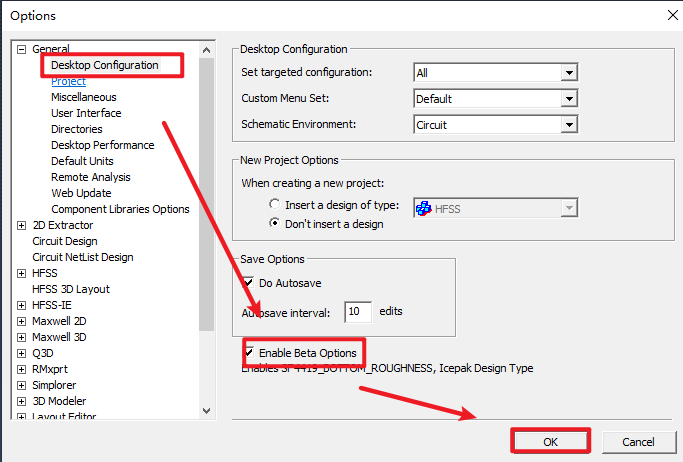
Task: Open Remote Analysis options
Action: [x=91, y=177]
